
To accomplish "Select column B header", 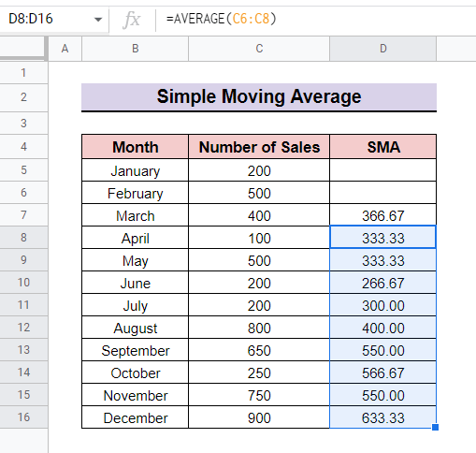I will [x=135, y=49].
